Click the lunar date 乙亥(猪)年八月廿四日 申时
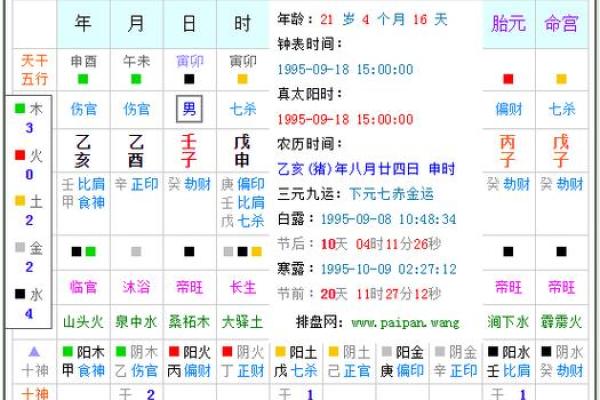The image size is (600, 400). [x=366, y=169]
